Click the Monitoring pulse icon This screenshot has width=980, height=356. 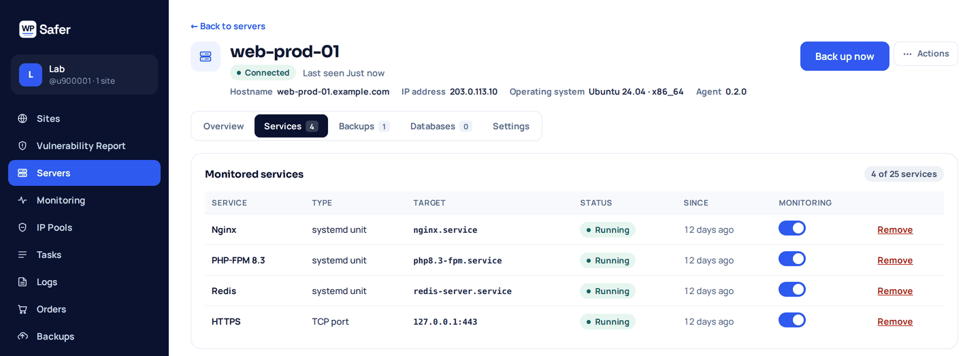point(22,200)
